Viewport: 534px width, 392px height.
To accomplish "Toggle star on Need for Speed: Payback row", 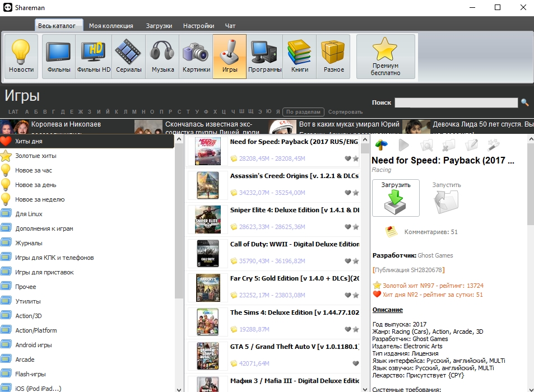I will point(356,158).
